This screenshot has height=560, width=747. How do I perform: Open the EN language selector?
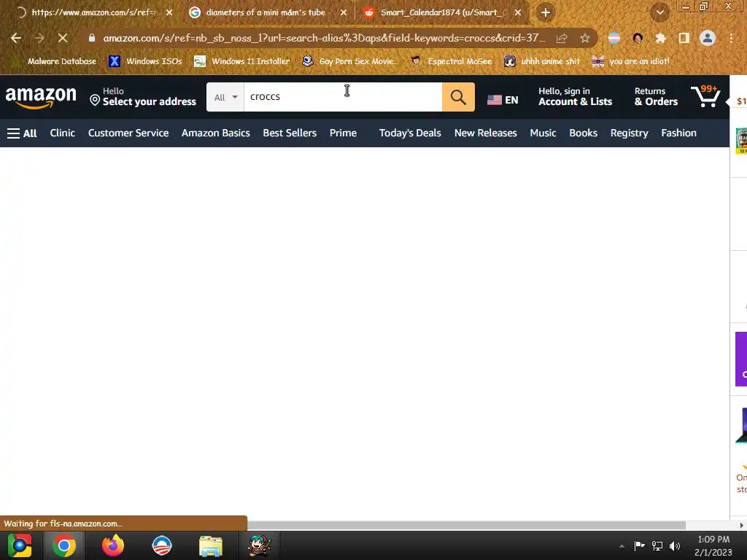[503, 99]
